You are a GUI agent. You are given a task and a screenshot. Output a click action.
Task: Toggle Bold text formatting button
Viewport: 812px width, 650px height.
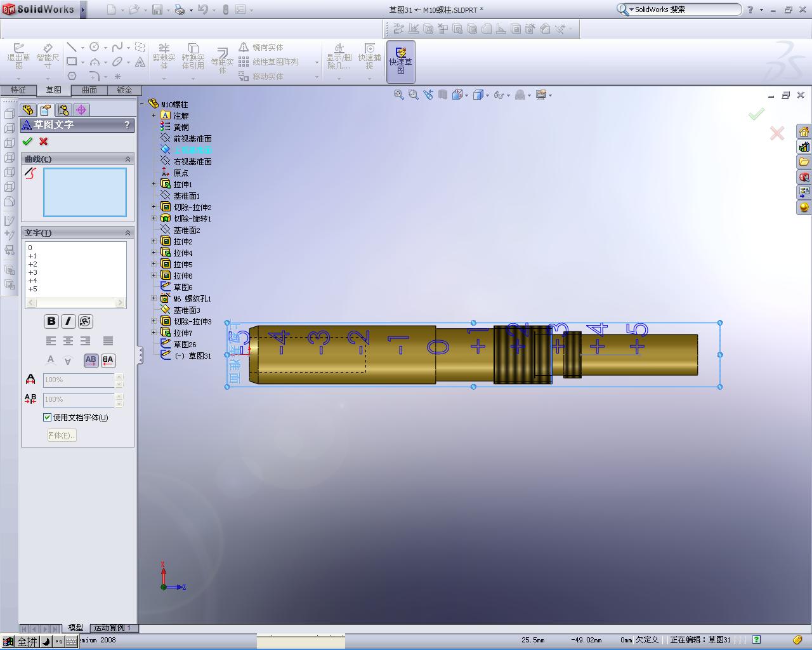pos(51,321)
